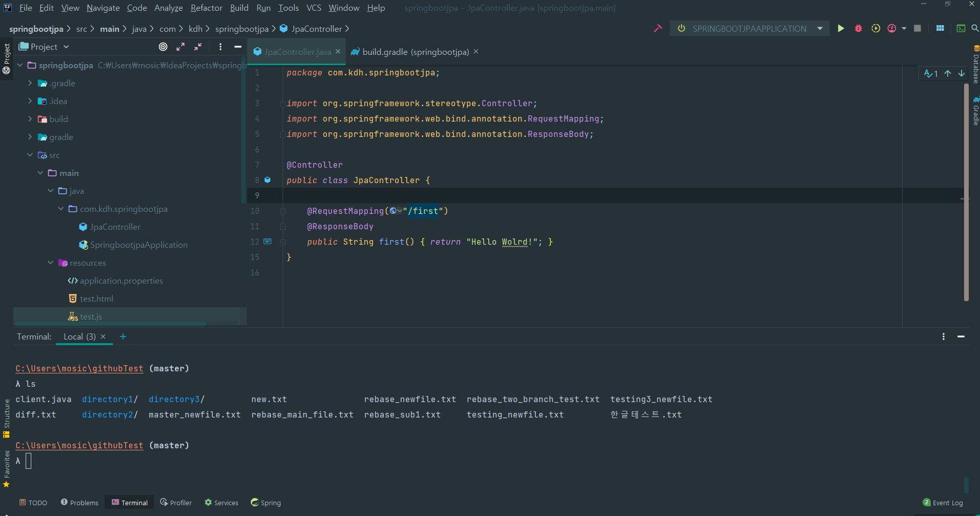Select test.html file in tree
The image size is (980, 516).
[96, 299]
